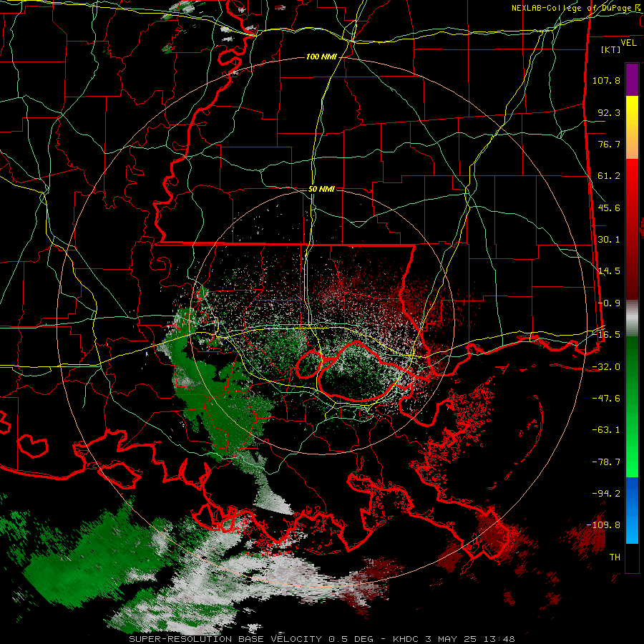Screen dimensions: 644x644
Task: Click the -32.0 velocity scale value
Action: tap(607, 367)
